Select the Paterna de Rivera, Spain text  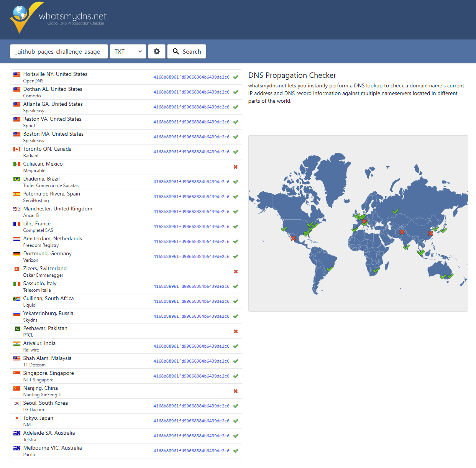pyautogui.click(x=51, y=194)
